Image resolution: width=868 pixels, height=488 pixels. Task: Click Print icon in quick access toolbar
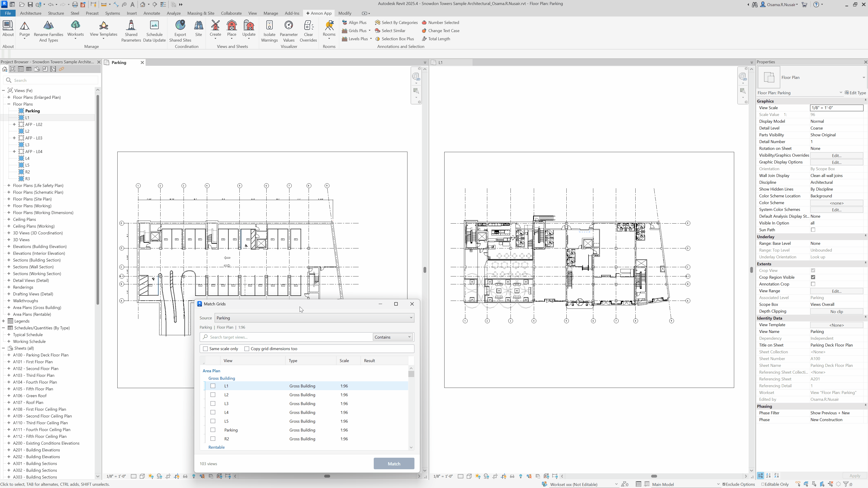tap(75, 4)
